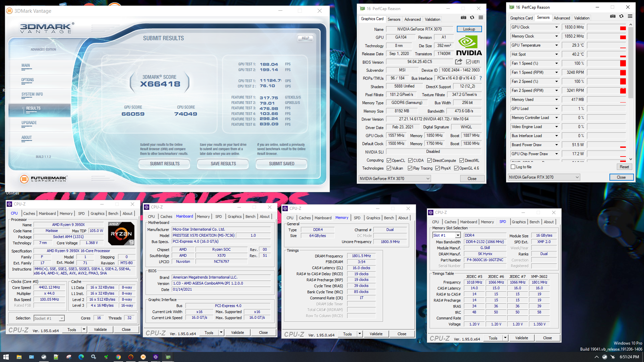644x362 pixels.
Task: Click the HELP button in 3DMark Vantage
Action: pyautogui.click(x=305, y=38)
